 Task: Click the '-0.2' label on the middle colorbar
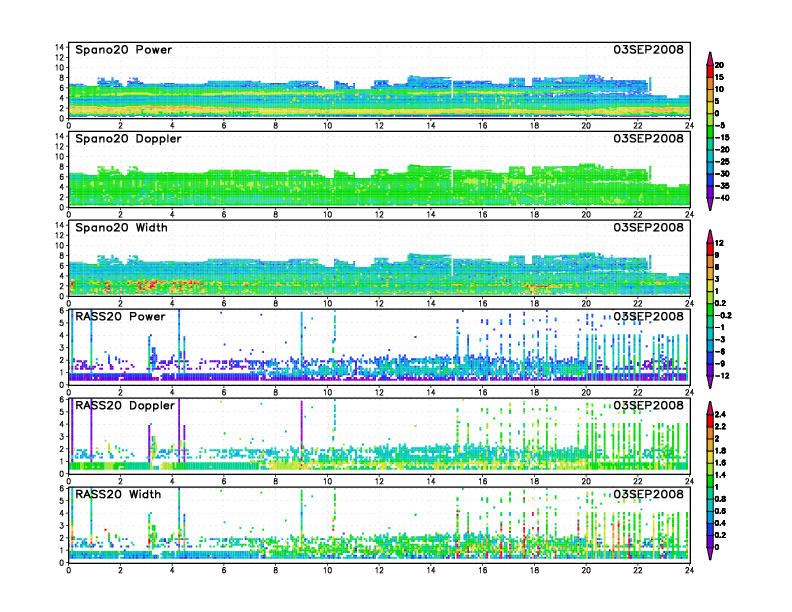coord(723,316)
